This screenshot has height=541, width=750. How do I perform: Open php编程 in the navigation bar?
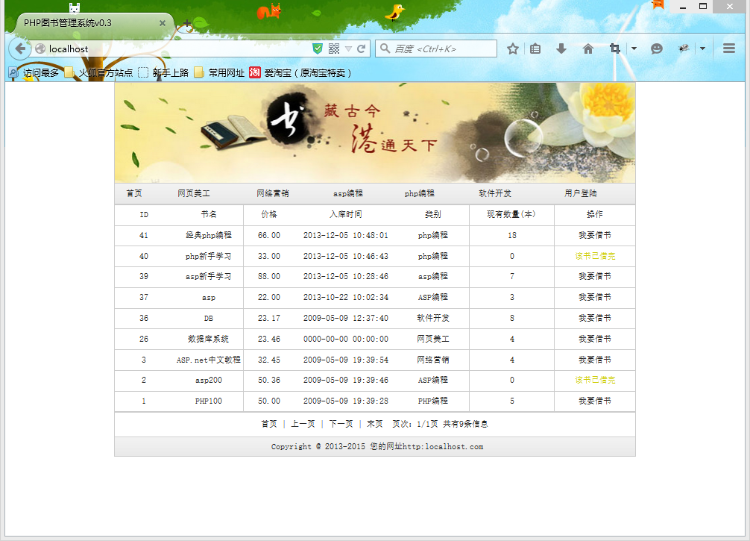pos(419,193)
